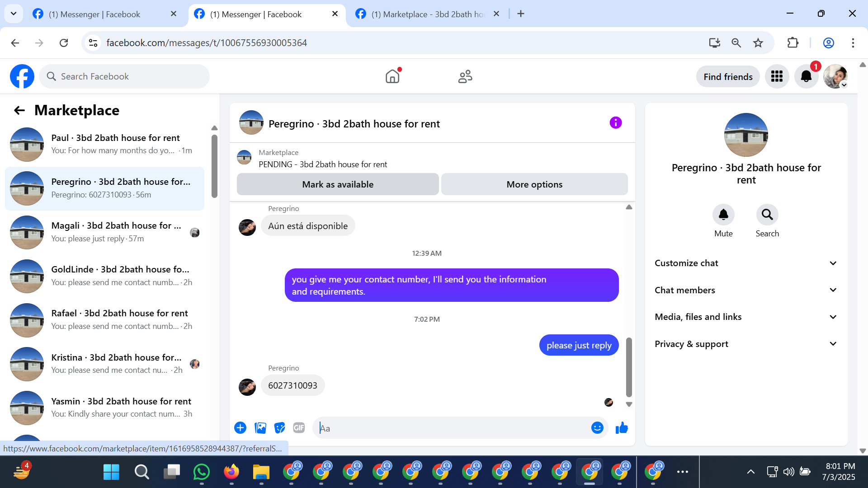Click the purple conversation info icon

(x=615, y=122)
